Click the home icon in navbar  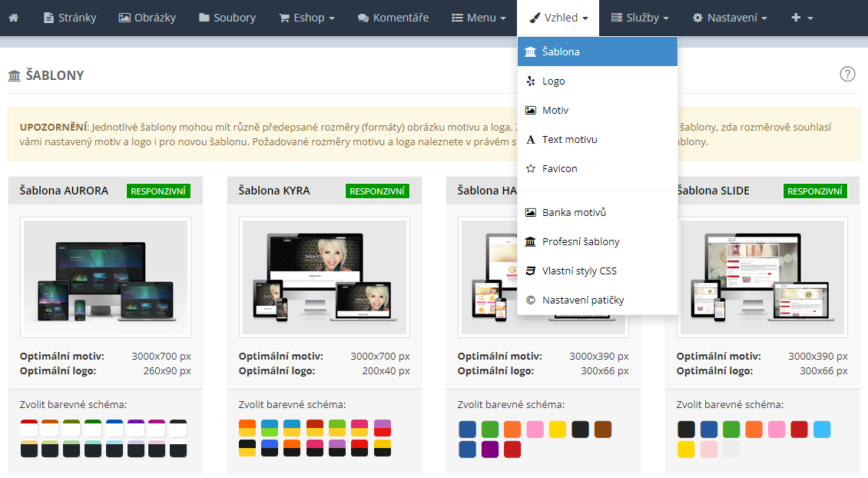point(13,18)
